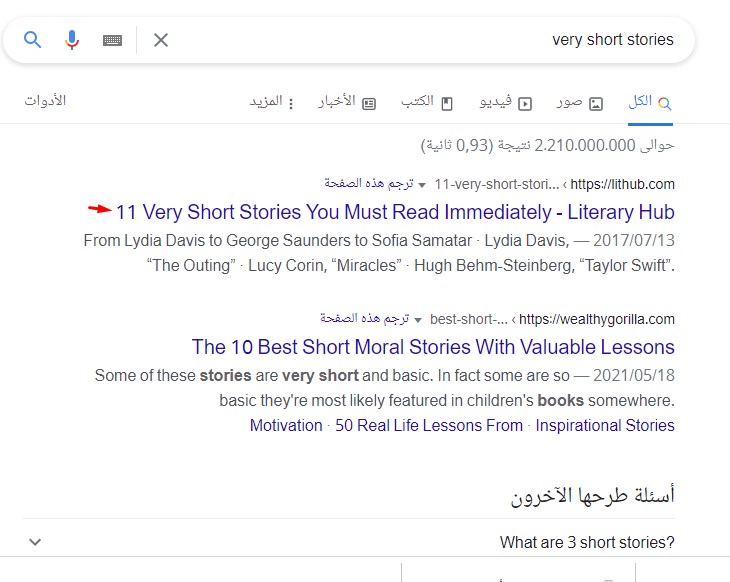
Task: Click the book icon beside الكتب
Action: coord(447,104)
